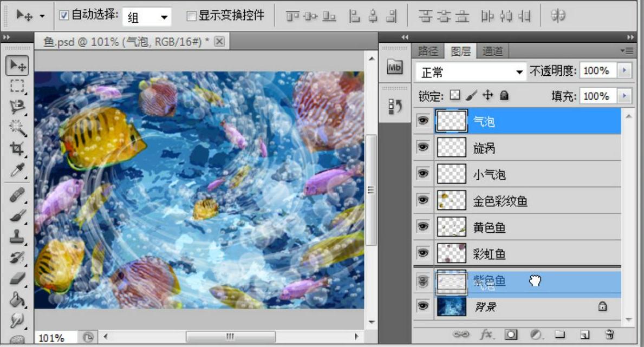
Task: Click the zoom percentage field showing 101%
Action: coord(52,338)
